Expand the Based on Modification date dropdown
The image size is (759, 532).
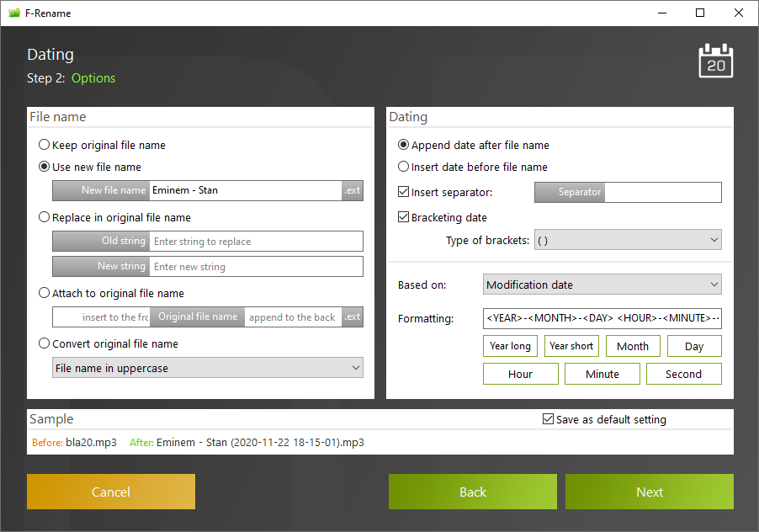602,285
